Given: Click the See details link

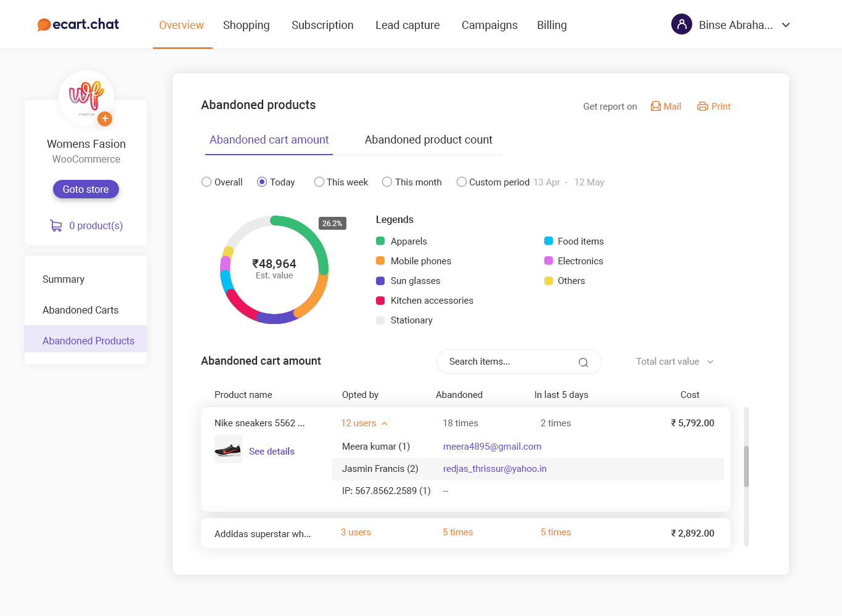Looking at the screenshot, I should [x=271, y=452].
